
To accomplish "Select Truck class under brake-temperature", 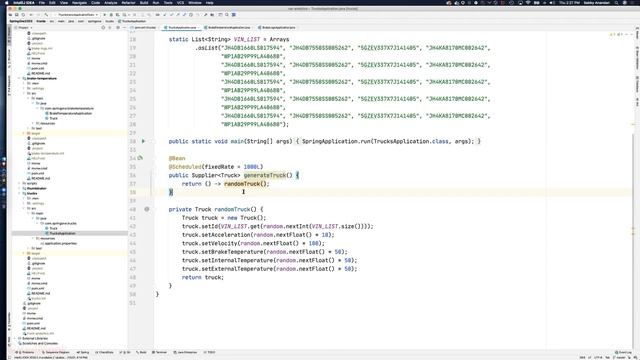I will (53, 118).
